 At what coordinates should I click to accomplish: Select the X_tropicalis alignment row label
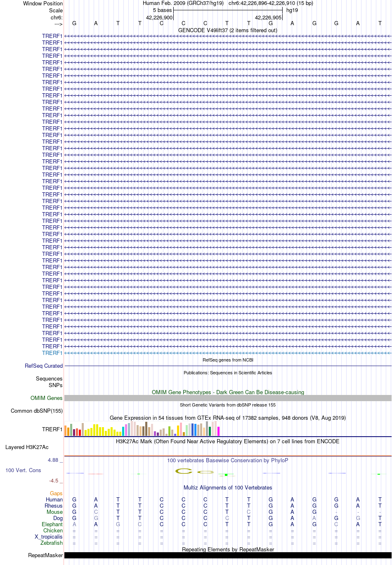[x=49, y=537]
